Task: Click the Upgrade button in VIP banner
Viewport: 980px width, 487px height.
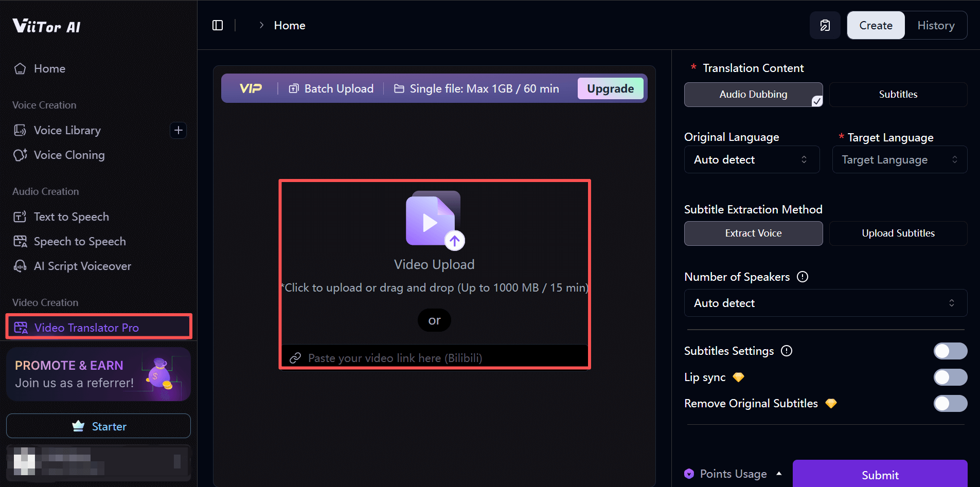Action: [x=610, y=88]
